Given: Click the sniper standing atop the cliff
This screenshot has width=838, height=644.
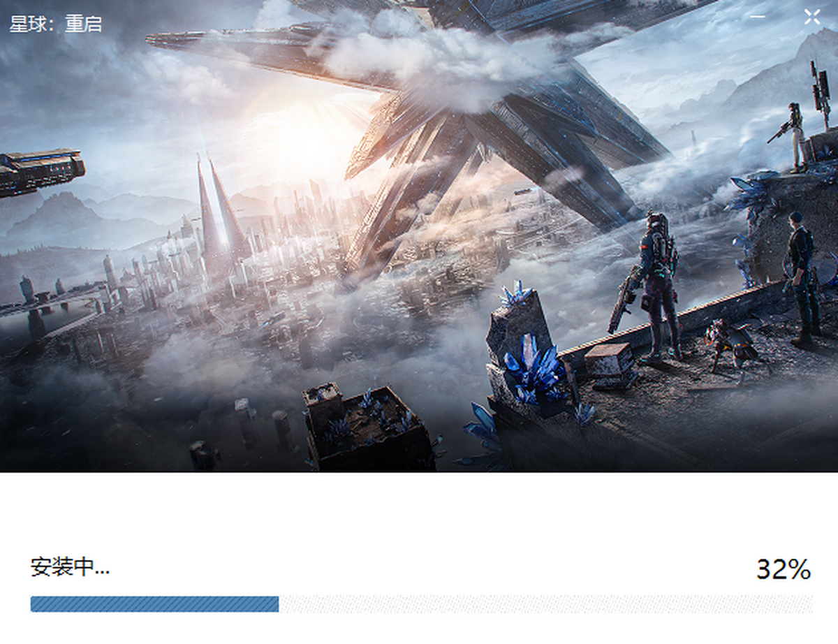Looking at the screenshot, I should (795, 136).
